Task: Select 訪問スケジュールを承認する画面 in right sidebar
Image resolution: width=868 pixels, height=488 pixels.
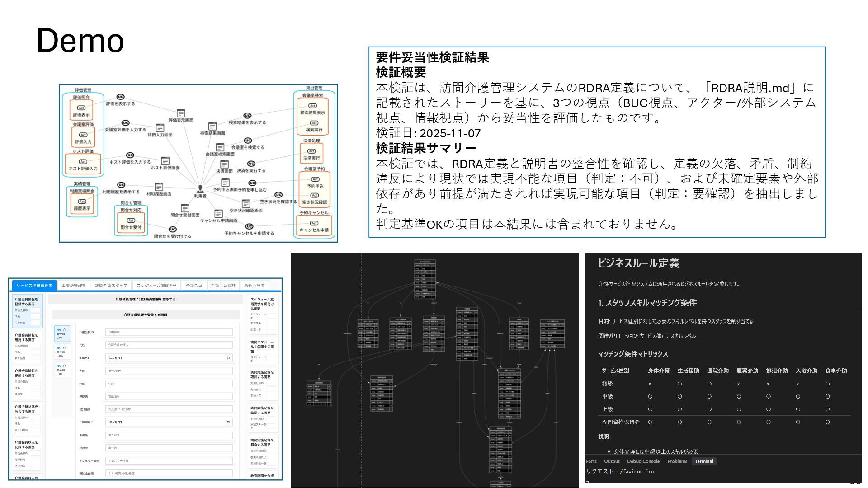Action: click(262, 347)
